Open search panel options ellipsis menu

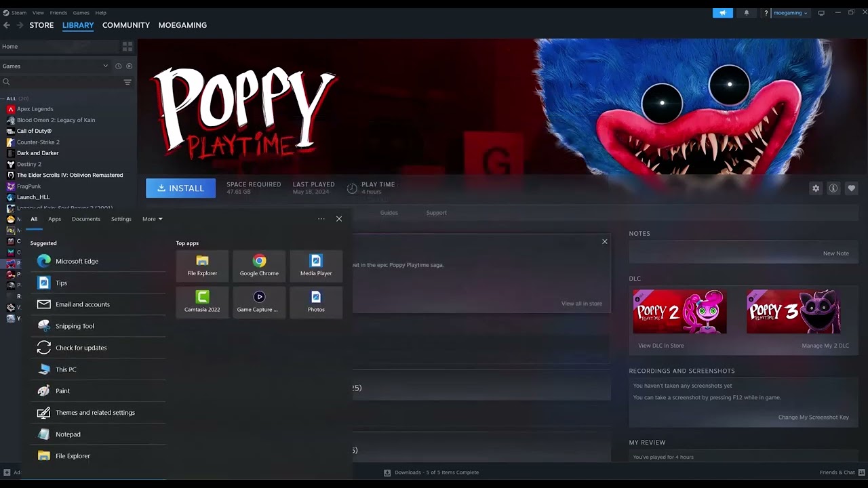321,219
